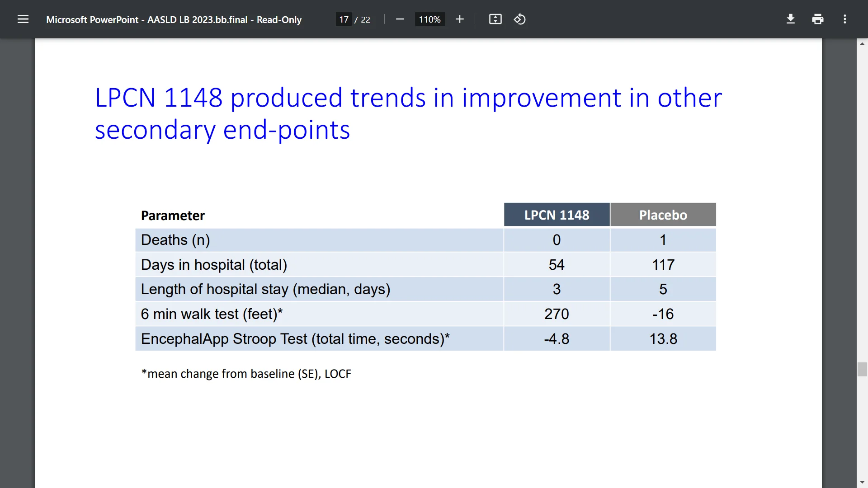Open the sidebar hamburger menu
This screenshot has width=868, height=488.
(23, 19)
